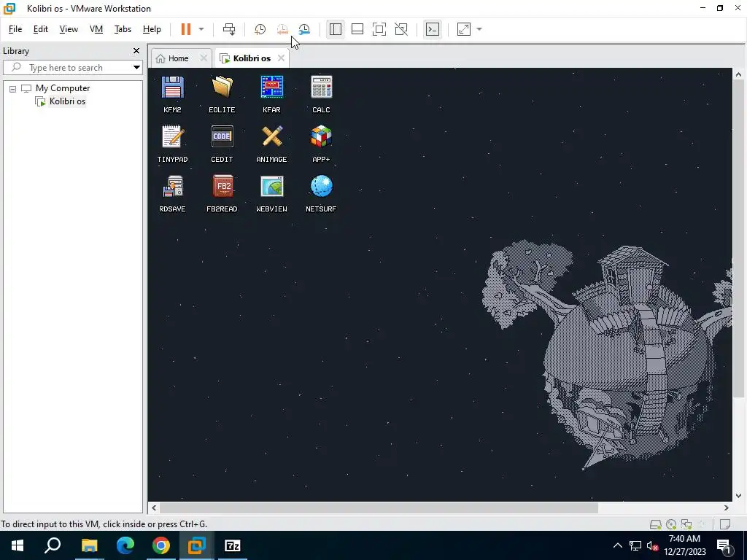
Task: Open the View menu
Action: tap(69, 29)
